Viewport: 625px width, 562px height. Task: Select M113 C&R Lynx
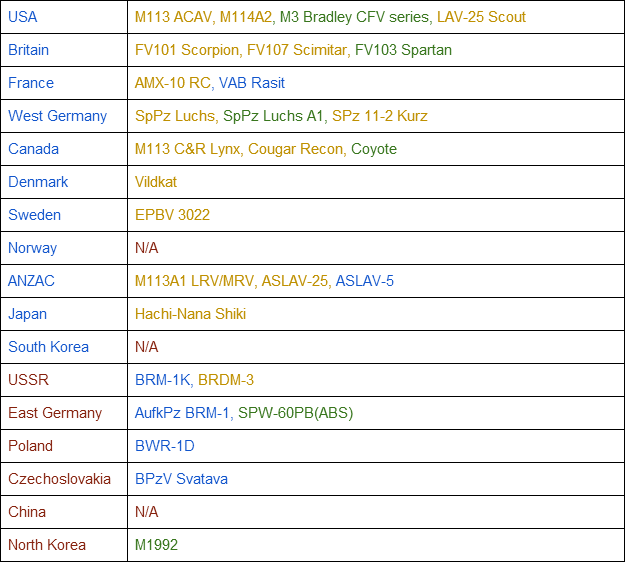click(187, 149)
